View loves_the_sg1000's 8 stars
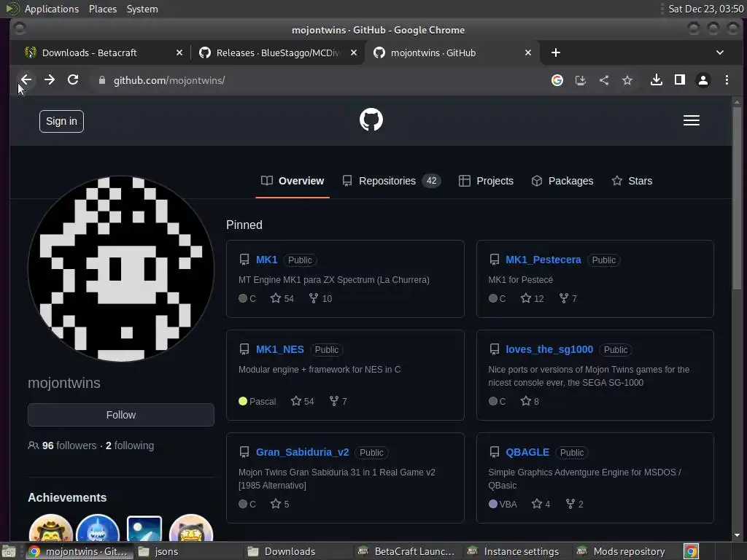Viewport: 747px width, 560px height. tap(530, 402)
